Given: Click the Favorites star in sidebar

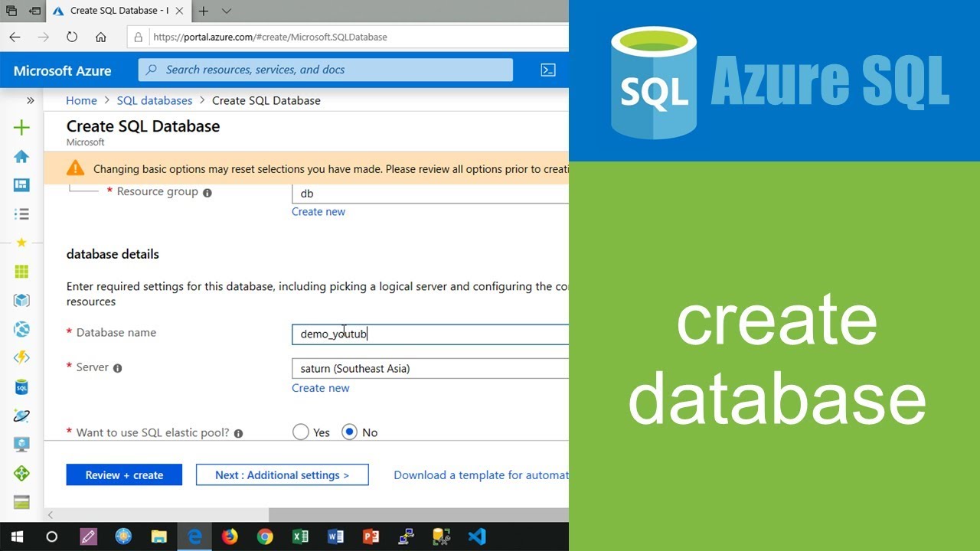Looking at the screenshot, I should (21, 243).
